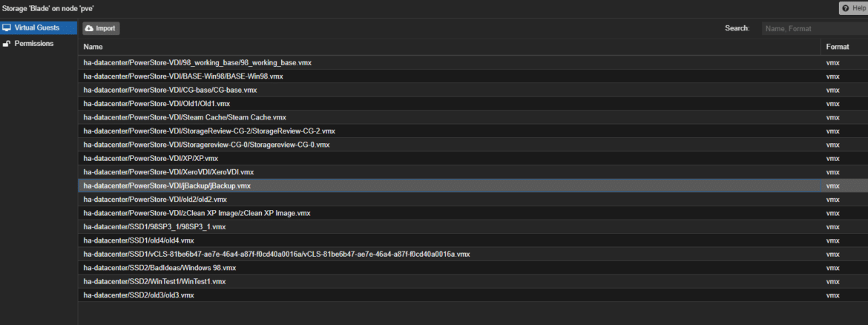Select the WinTest1.vmx guest
The width and height of the screenshot is (868, 325).
473,282
